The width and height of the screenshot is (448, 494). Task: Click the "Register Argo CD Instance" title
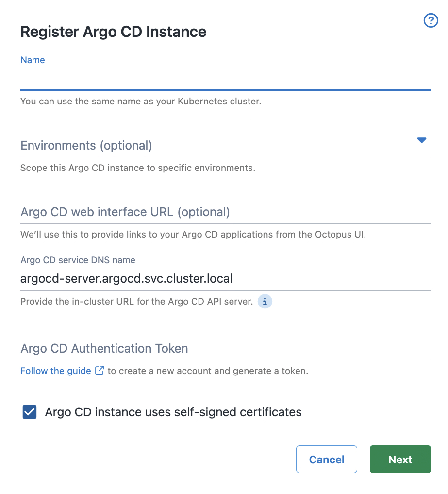coord(113,31)
